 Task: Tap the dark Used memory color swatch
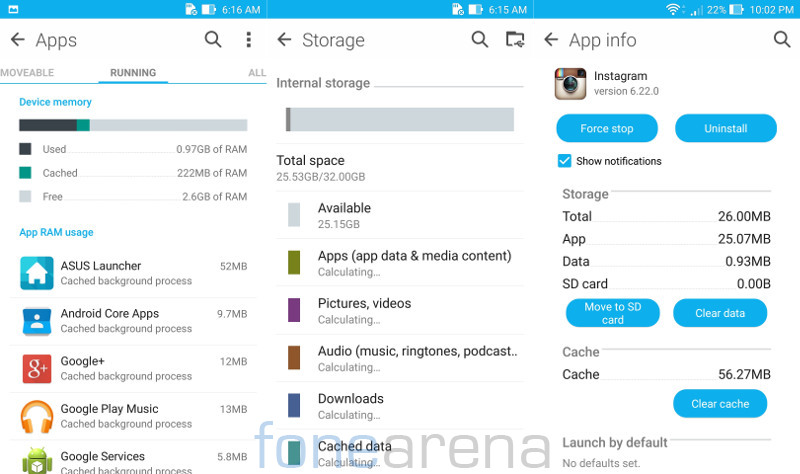(x=25, y=149)
